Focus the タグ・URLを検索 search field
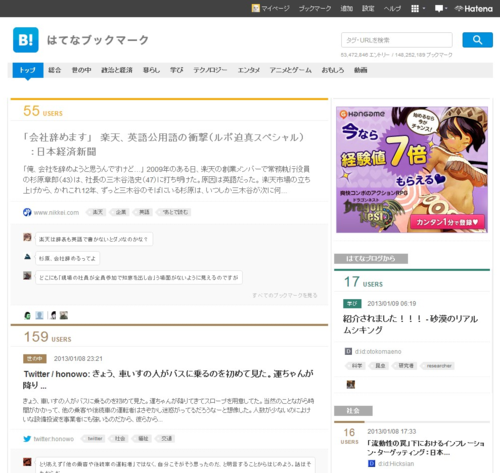Image resolution: width=500 pixels, height=473 pixels. click(397, 40)
